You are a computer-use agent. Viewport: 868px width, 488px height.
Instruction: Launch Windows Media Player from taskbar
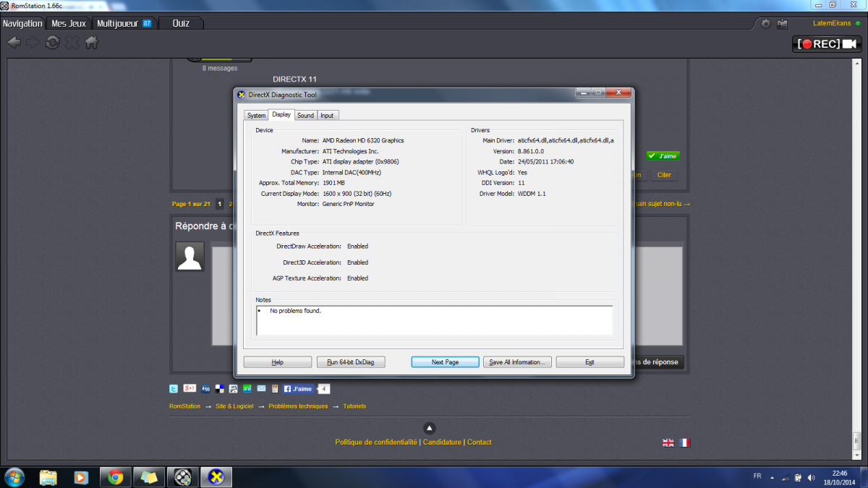click(x=81, y=477)
